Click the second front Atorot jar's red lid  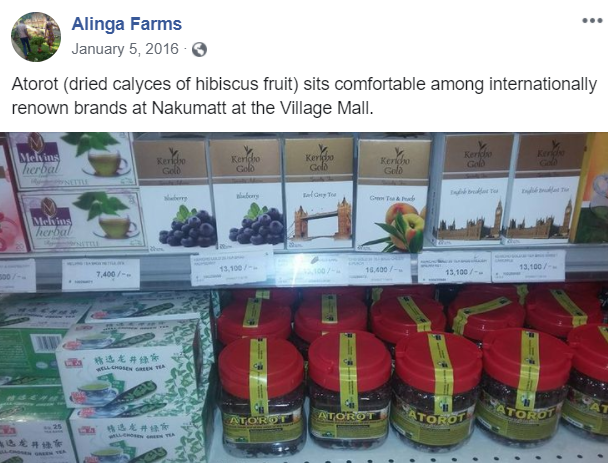[x=349, y=363]
